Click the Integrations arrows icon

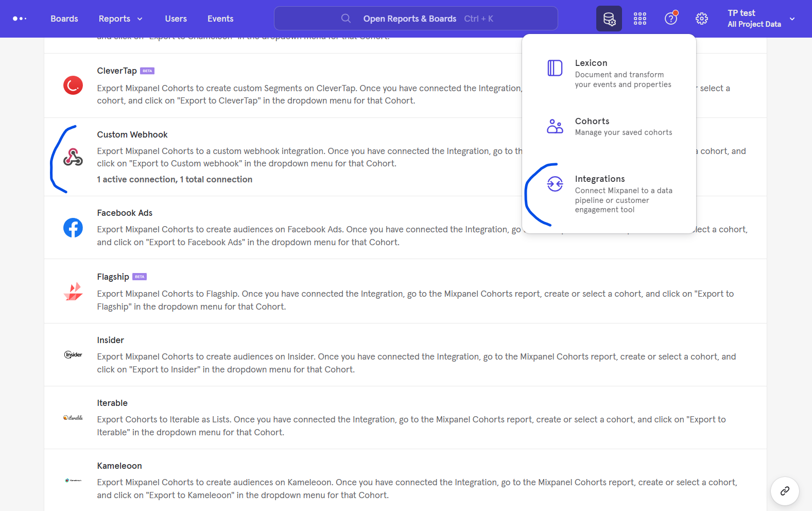point(555,184)
